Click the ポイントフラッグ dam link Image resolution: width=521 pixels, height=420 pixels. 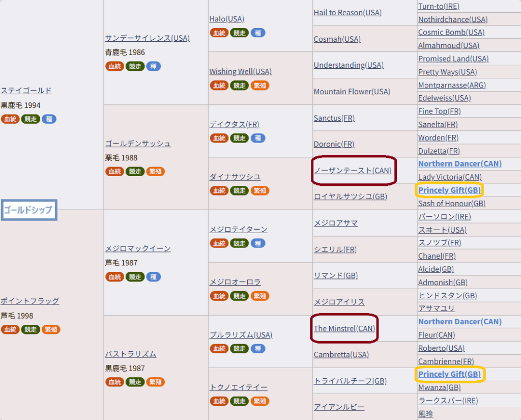(x=30, y=301)
